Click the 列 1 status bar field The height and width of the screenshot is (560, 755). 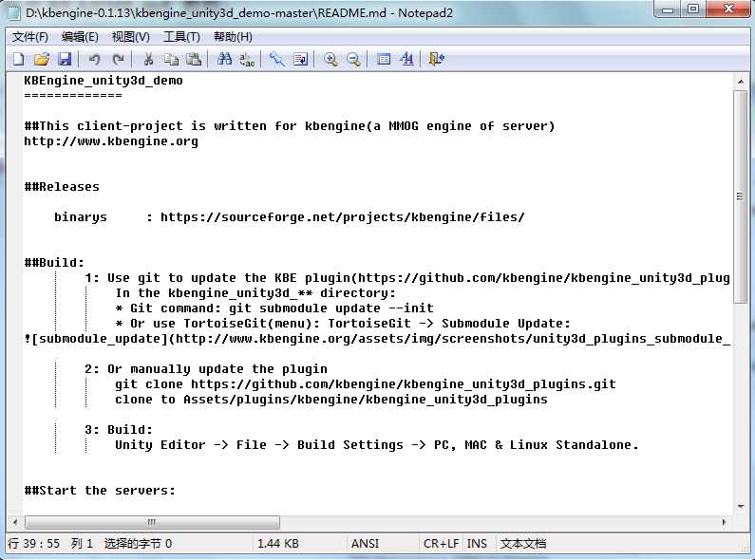click(82, 544)
